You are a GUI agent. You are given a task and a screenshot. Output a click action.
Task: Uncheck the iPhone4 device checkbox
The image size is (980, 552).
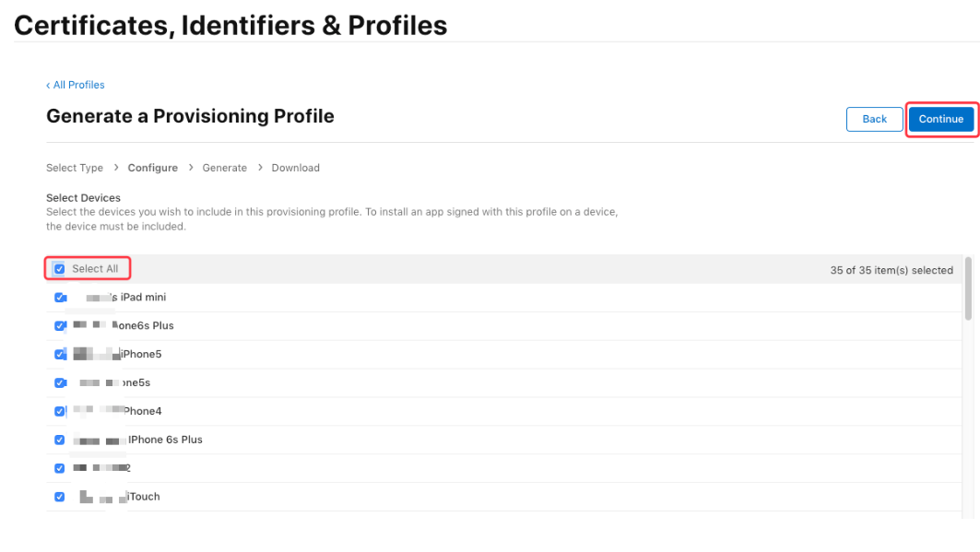point(60,411)
